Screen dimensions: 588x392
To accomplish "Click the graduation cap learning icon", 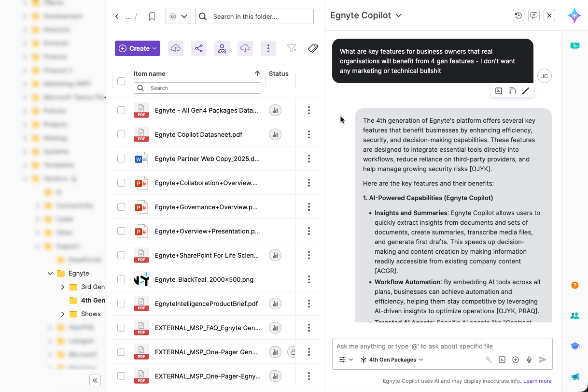I will [x=575, y=346].
